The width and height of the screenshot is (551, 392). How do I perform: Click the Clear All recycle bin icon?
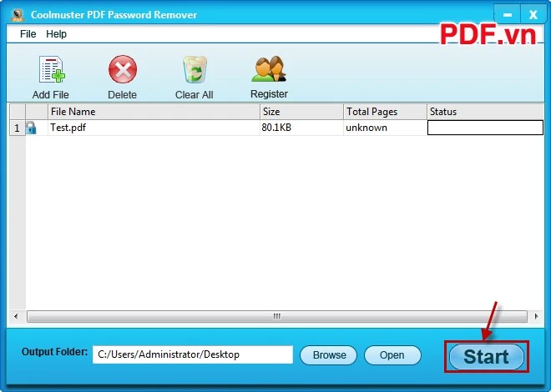point(195,69)
